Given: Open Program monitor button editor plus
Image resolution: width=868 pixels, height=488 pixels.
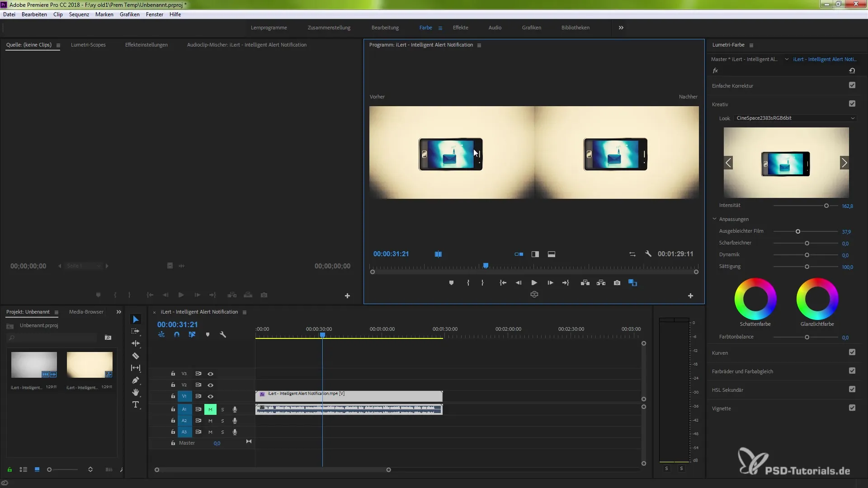Looking at the screenshot, I should 690,296.
